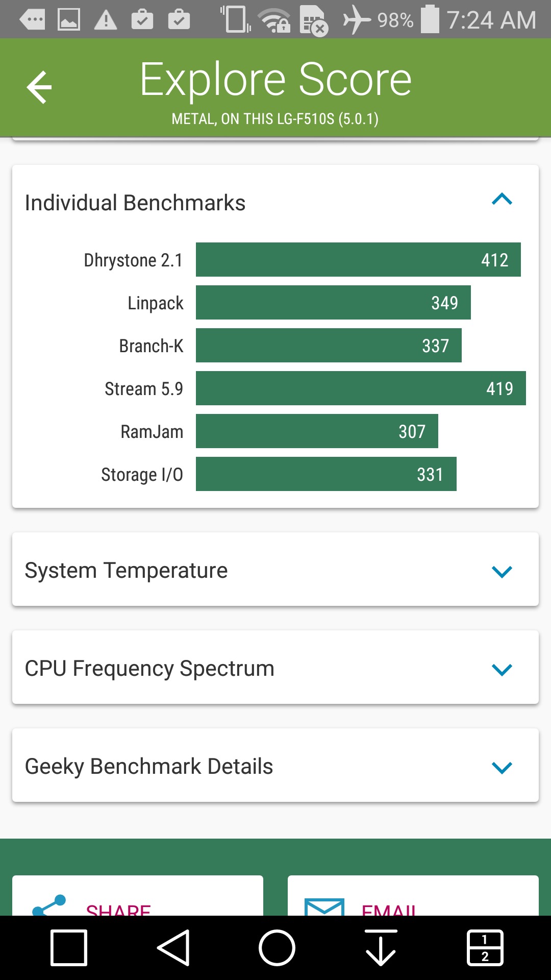Select the Linpack score bar
Image resolution: width=551 pixels, height=980 pixels.
coord(333,303)
